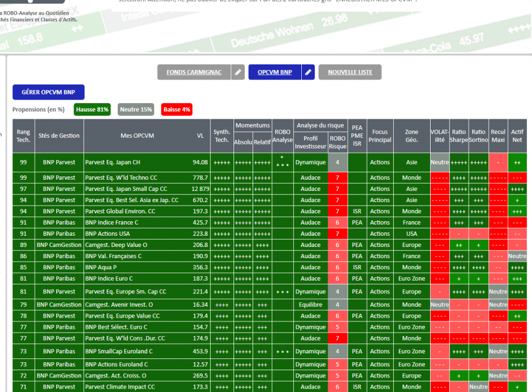Image resolution: width=532 pixels, height=392 pixels.
Task: Open fund Parvest Eq. Europe Value CC
Action: coord(123,316)
